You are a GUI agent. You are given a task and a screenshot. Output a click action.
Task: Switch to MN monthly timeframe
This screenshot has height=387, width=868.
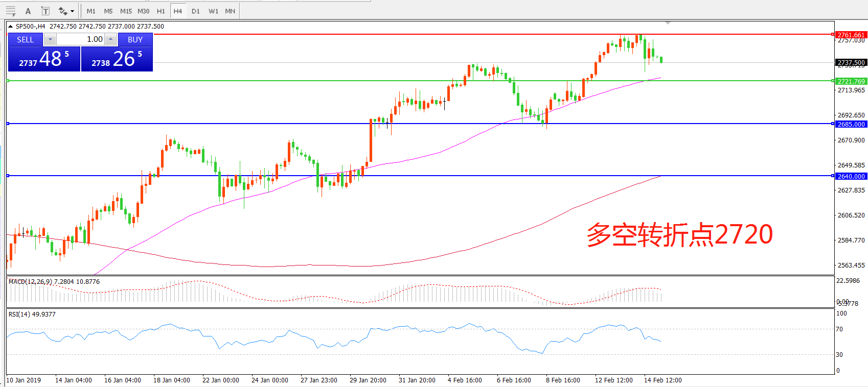click(x=230, y=11)
